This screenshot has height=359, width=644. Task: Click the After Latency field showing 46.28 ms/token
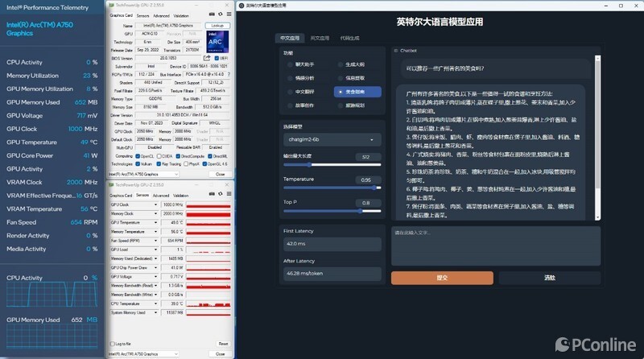pyautogui.click(x=332, y=273)
